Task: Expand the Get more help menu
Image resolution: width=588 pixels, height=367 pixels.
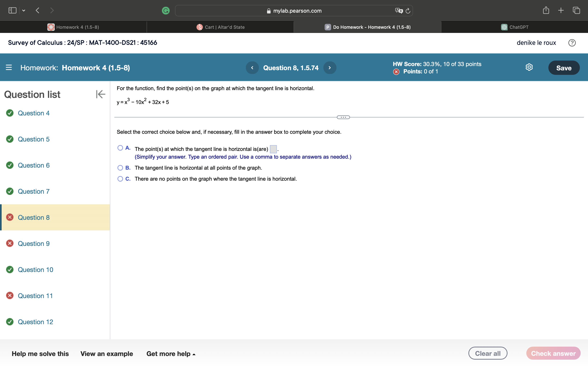Action: pos(170,354)
